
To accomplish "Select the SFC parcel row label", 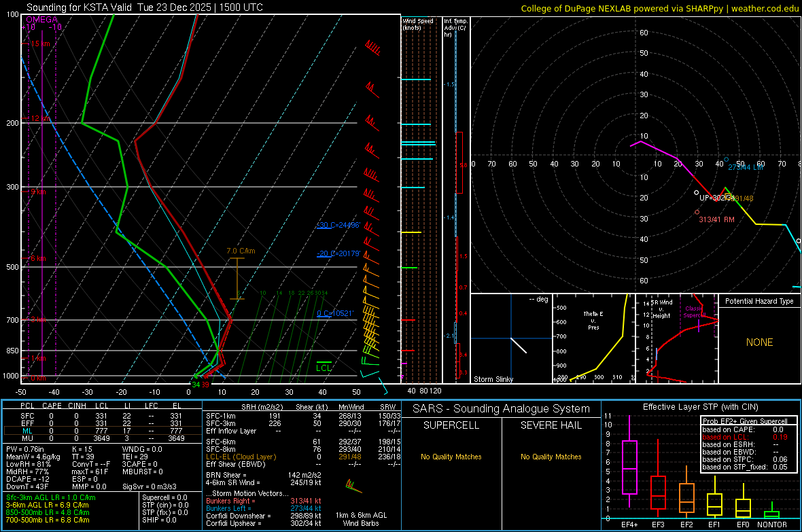I will point(27,416).
